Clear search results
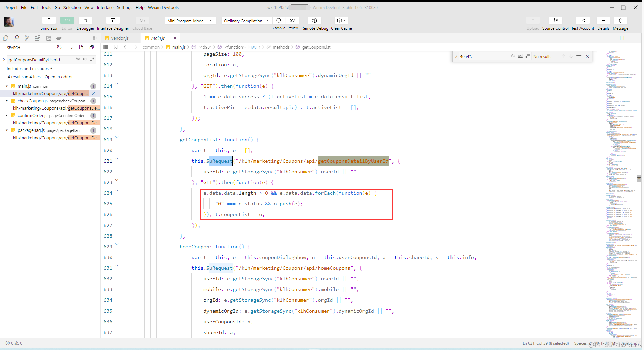Screen dimensions: 644x350 coord(70,47)
